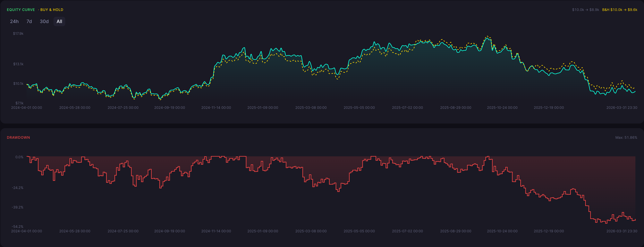Click the EQUITY CURVE legend label

click(21, 10)
